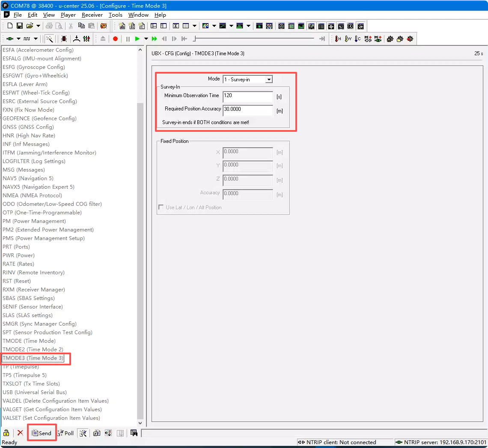Click the Coldstart blue thermometer icon

[358, 39]
